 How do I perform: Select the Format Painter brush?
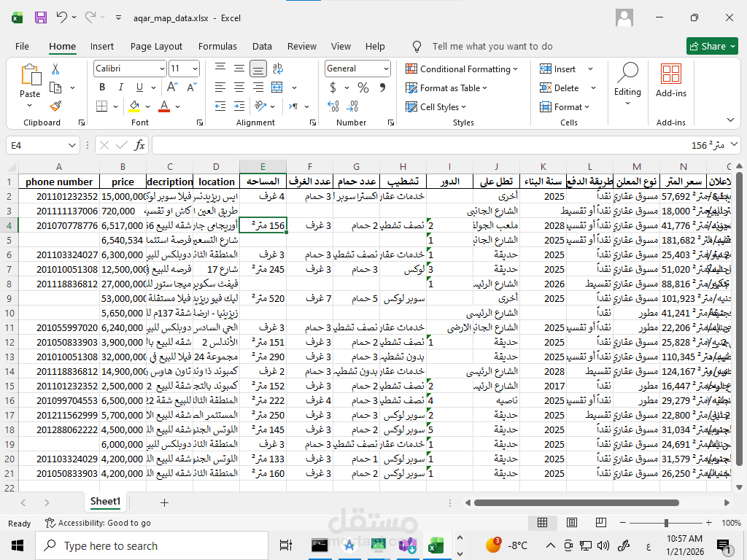pyautogui.click(x=55, y=106)
